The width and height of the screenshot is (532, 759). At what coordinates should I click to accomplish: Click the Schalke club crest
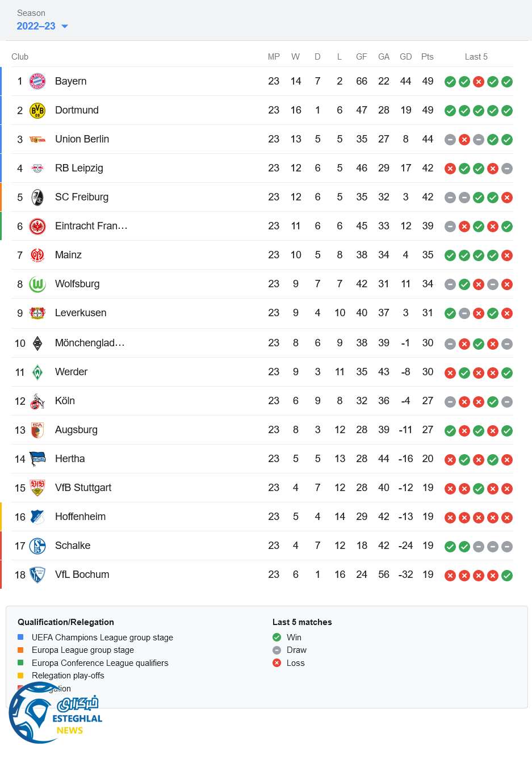[37, 546]
